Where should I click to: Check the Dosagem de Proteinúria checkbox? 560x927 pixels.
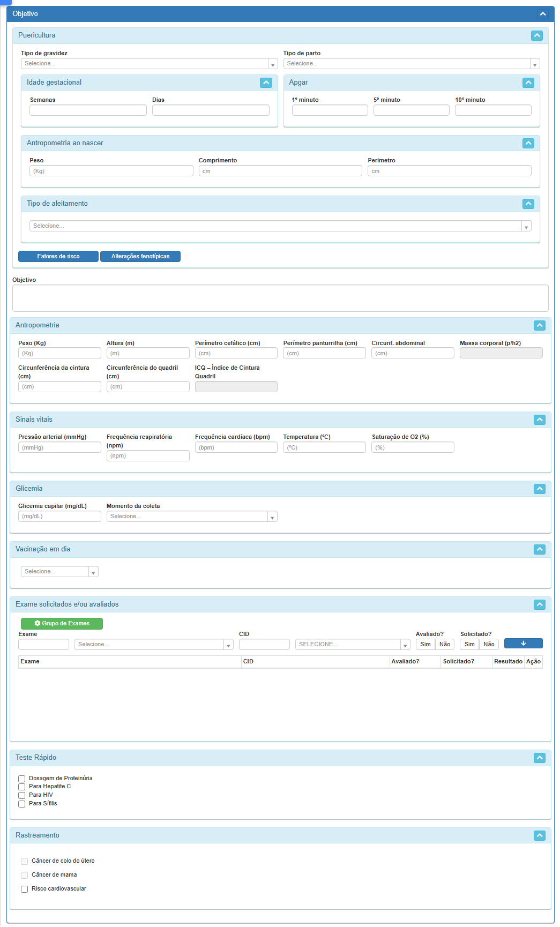tap(22, 779)
